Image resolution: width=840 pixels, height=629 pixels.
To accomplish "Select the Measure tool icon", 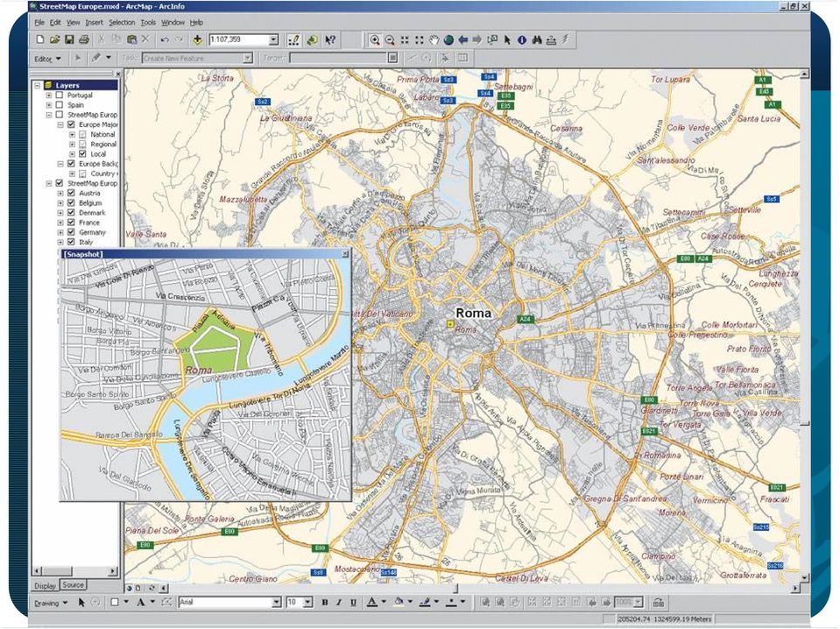I will [551, 39].
